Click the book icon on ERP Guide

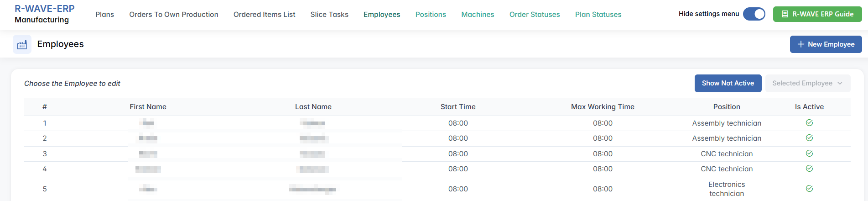click(785, 14)
